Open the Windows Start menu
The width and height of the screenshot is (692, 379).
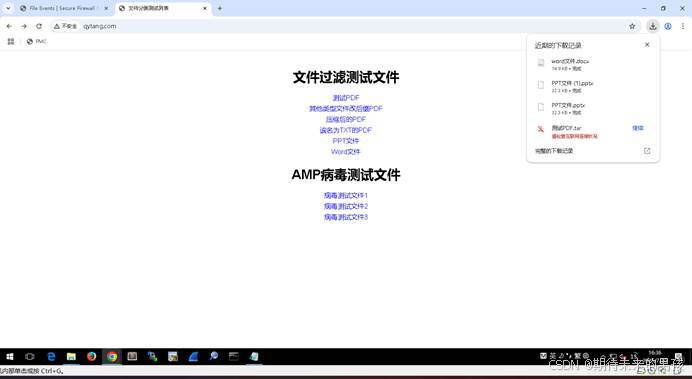tap(10, 356)
